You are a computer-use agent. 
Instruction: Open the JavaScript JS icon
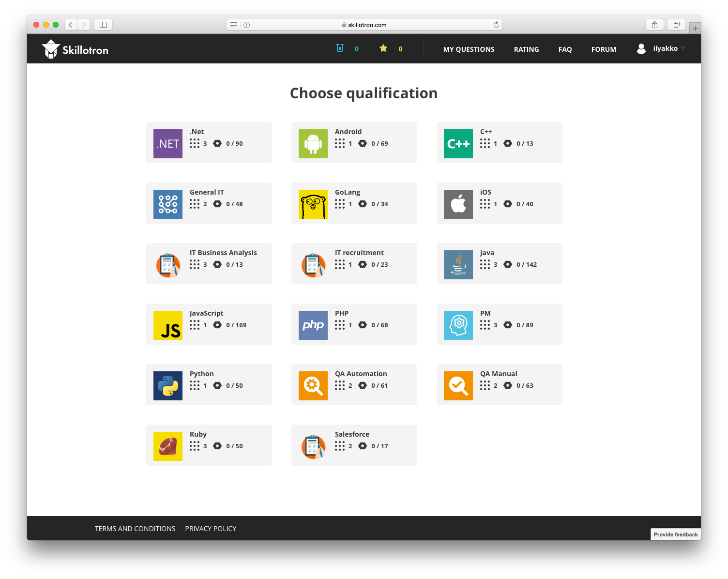coord(167,325)
